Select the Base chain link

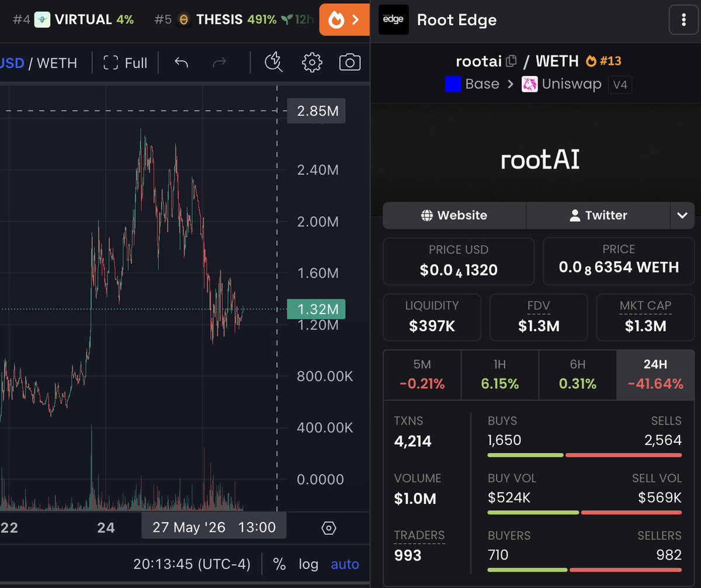coord(472,84)
